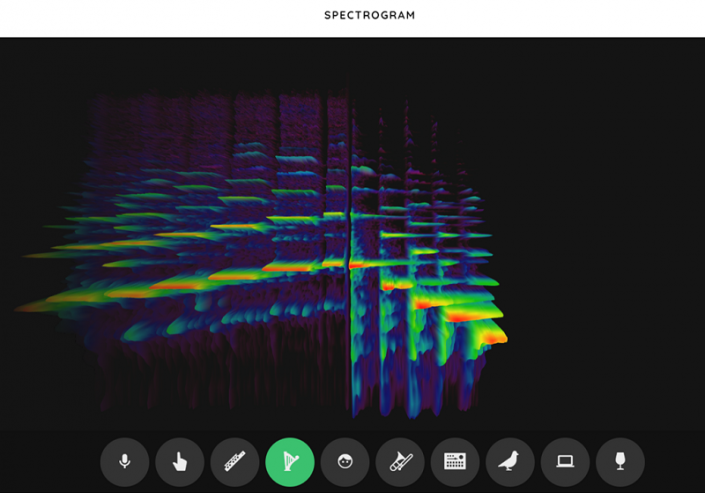Select the drum machine icon
The height and width of the screenshot is (493, 705).
point(455,462)
